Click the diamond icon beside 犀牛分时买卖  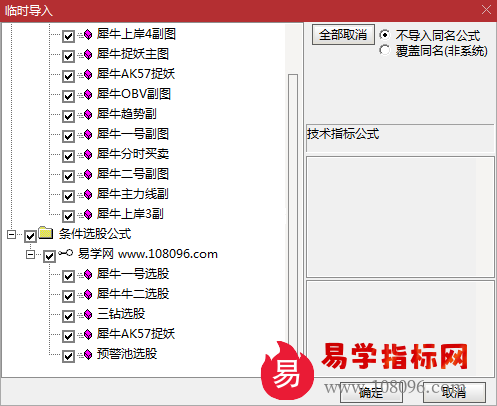point(88,154)
